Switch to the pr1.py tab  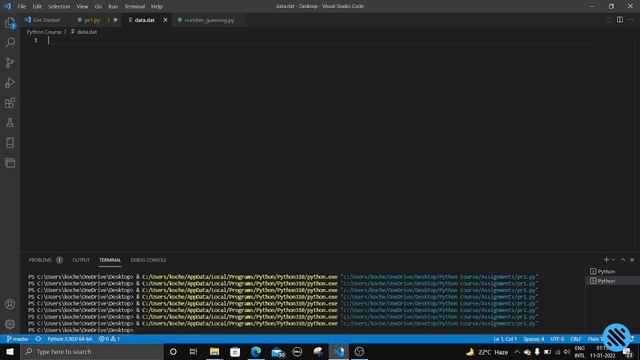click(x=92, y=20)
